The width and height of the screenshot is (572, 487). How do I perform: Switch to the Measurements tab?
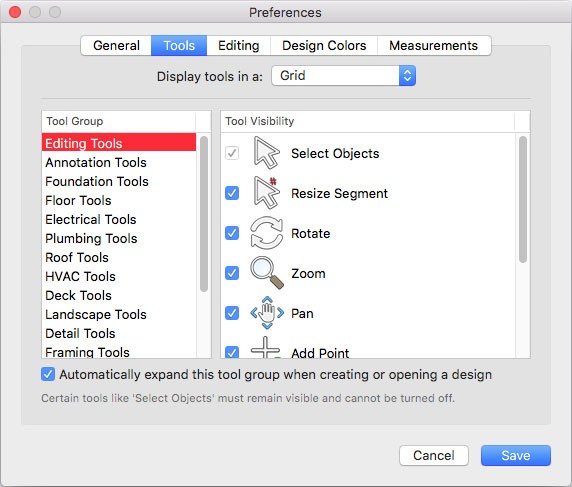[434, 46]
